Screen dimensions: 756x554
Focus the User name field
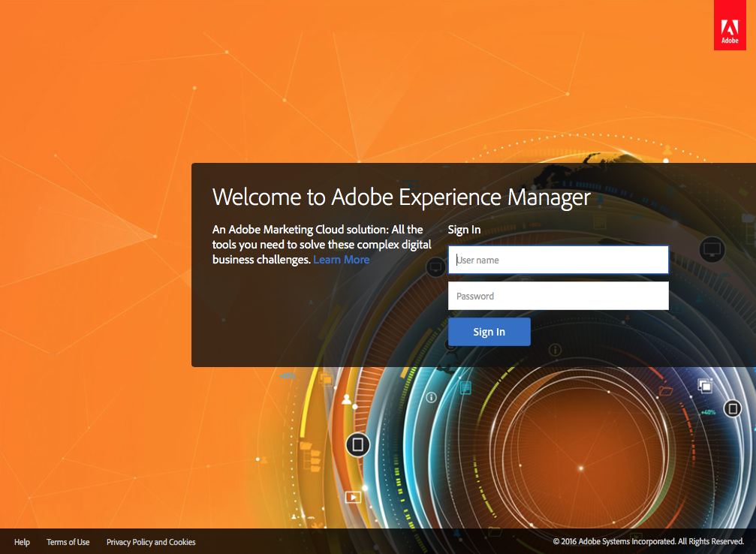559,260
